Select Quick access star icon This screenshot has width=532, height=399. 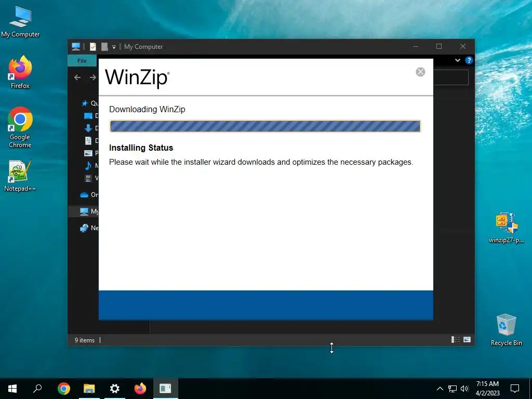(x=85, y=103)
